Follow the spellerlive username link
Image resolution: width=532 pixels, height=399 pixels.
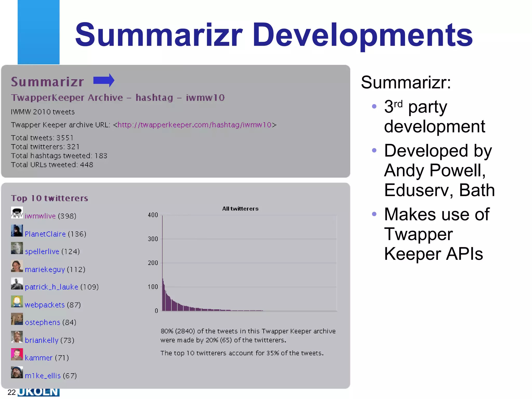pyautogui.click(x=42, y=252)
